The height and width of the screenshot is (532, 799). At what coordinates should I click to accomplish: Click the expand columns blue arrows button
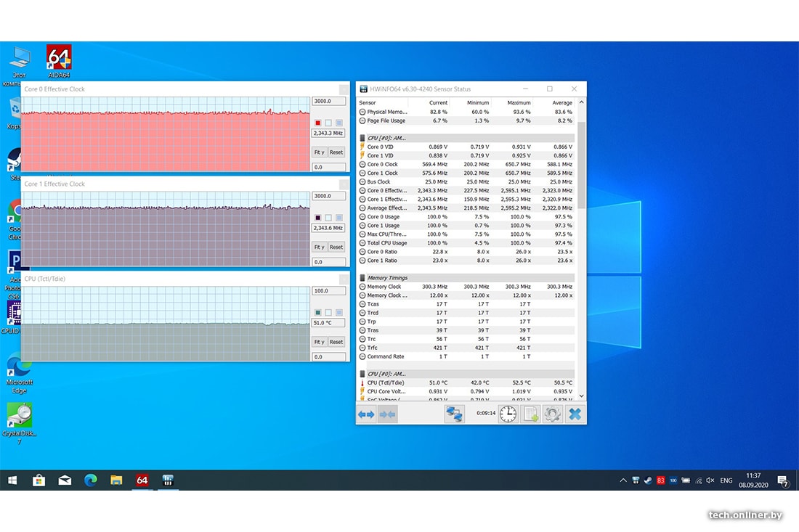point(366,414)
